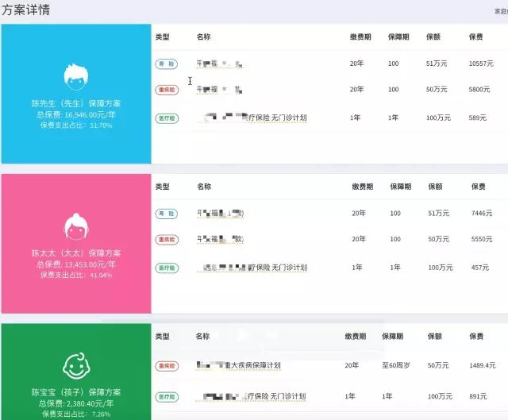The height and width of the screenshot is (420, 508).
Task: Select 寿险 tag in Mr. Chen's plan
Action: click(x=167, y=64)
